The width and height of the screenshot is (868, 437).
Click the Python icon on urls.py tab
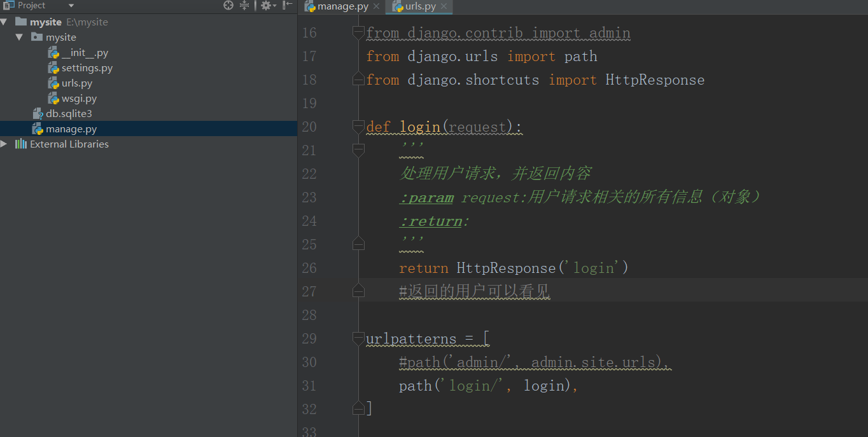[398, 6]
